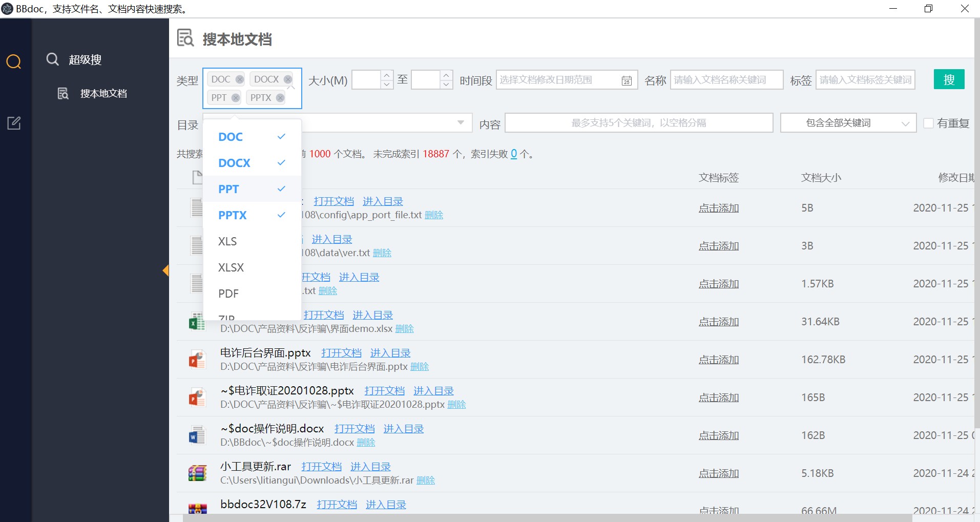980x522 pixels.
Task: Click 打开文档 link for 电诈后台界面.pptx
Action: click(x=341, y=352)
